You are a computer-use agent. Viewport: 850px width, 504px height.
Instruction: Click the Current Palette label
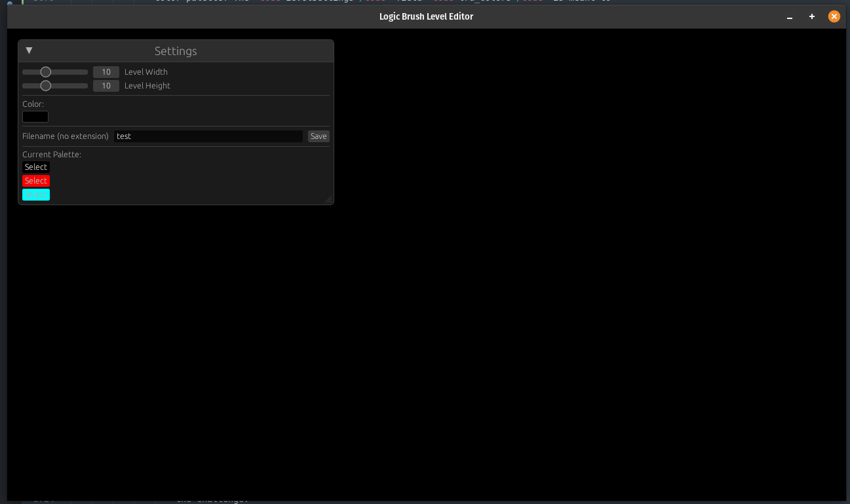(52, 155)
